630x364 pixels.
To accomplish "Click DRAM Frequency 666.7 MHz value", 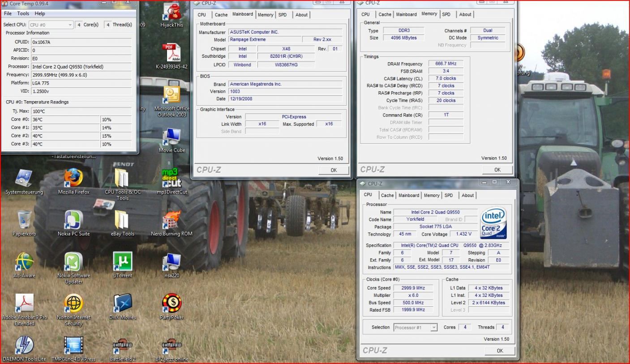I will click(x=446, y=64).
